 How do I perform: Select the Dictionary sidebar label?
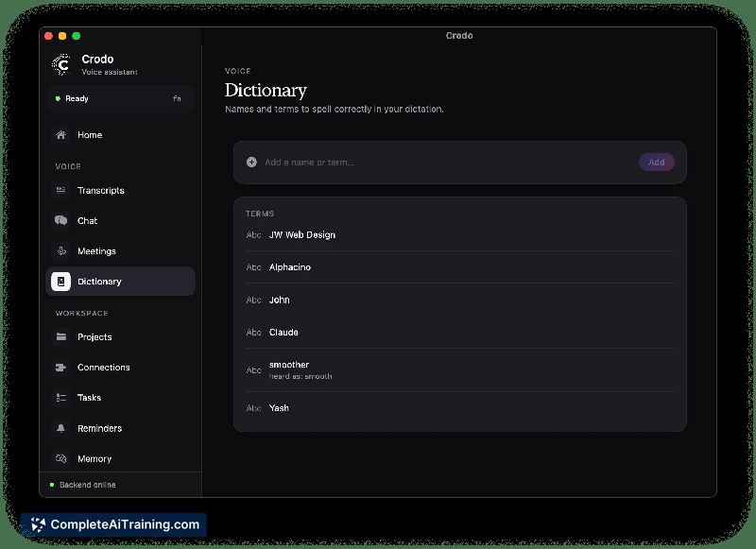(x=99, y=282)
